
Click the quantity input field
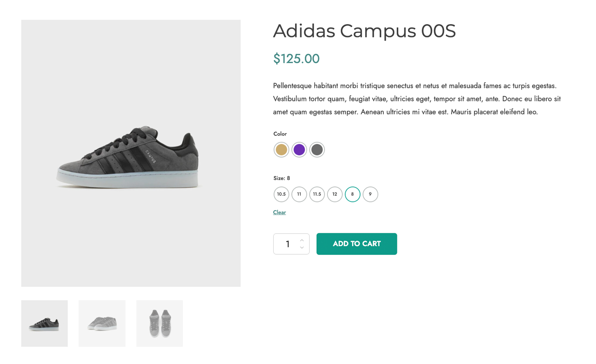287,244
